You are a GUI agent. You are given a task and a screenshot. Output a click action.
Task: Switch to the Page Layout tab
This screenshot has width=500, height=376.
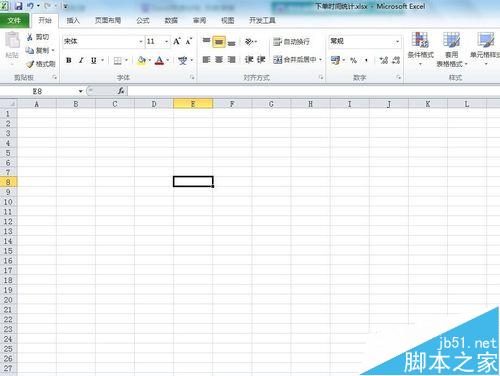point(108,21)
